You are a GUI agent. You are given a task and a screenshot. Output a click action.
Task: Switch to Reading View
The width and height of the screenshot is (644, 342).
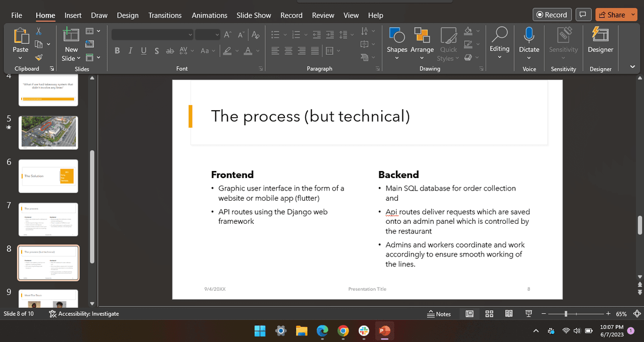(509, 314)
